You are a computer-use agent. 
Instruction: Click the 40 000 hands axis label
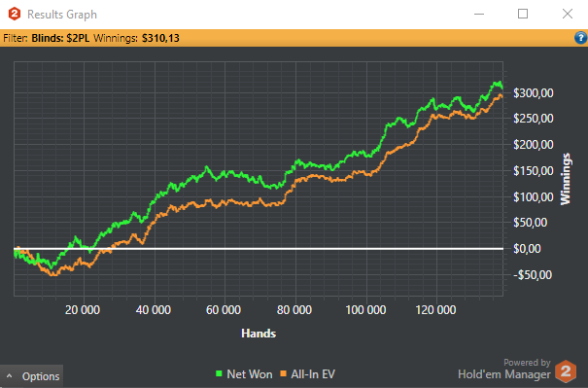(153, 310)
